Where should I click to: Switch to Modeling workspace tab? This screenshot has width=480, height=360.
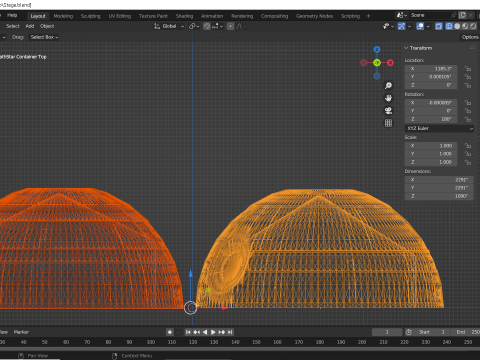click(63, 16)
